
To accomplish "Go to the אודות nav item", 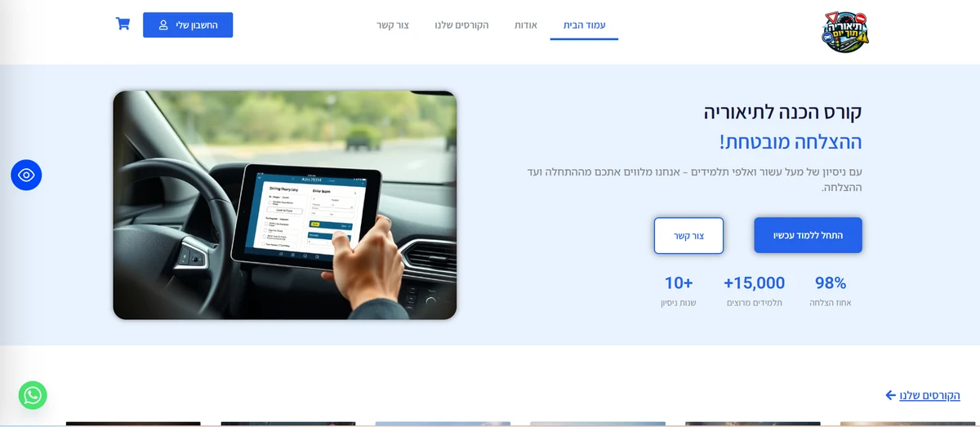I will click(525, 25).
